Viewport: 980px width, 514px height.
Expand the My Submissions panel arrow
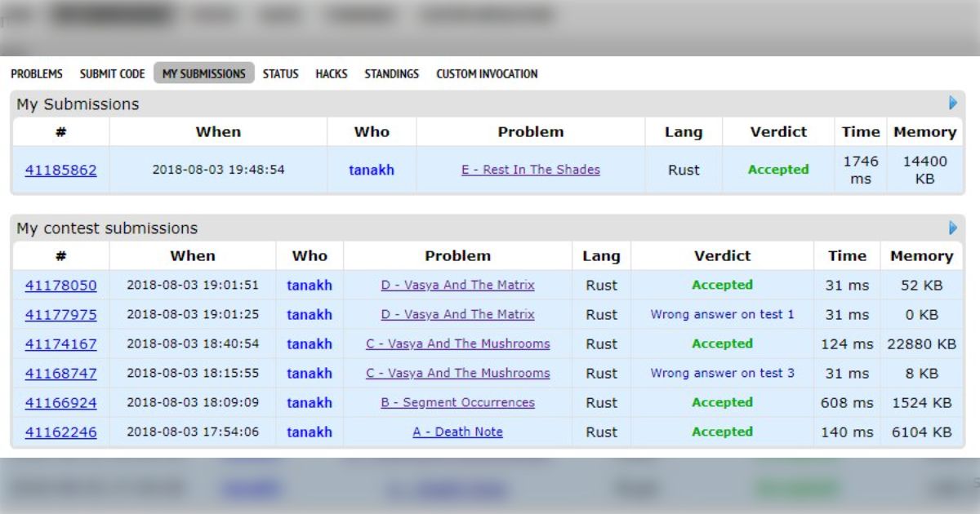[952, 104]
